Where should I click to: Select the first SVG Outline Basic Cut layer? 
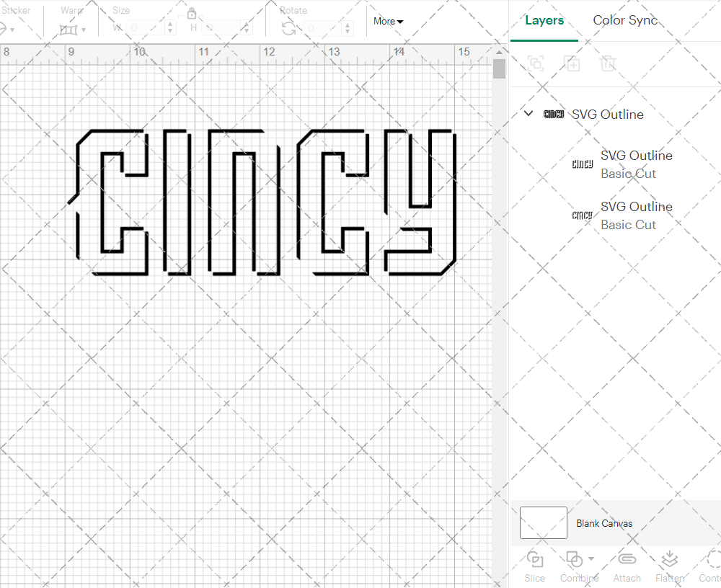637,164
